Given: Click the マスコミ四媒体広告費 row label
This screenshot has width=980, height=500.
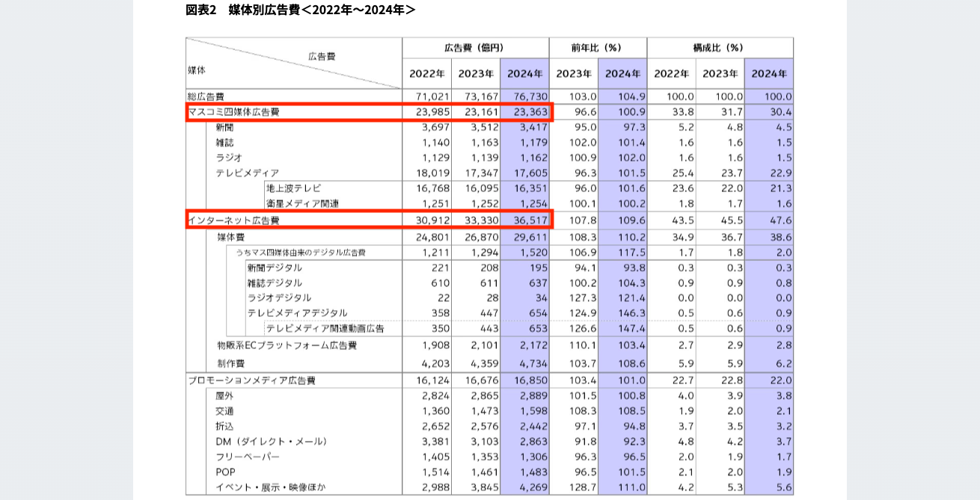Looking at the screenshot, I should 233,112.
